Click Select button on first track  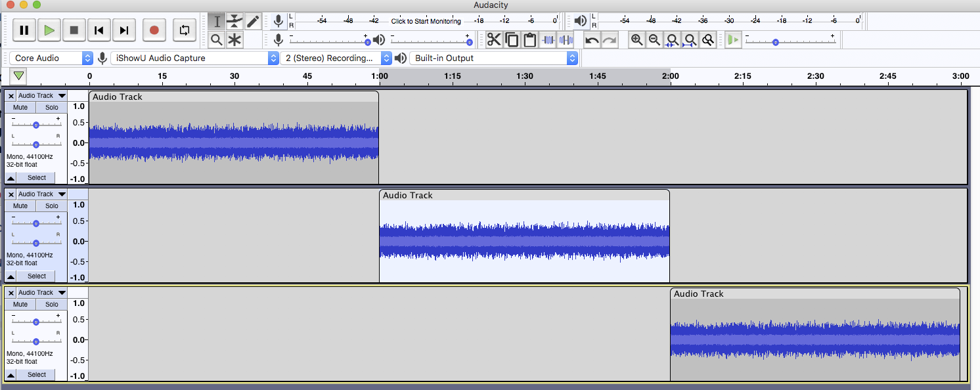(37, 178)
